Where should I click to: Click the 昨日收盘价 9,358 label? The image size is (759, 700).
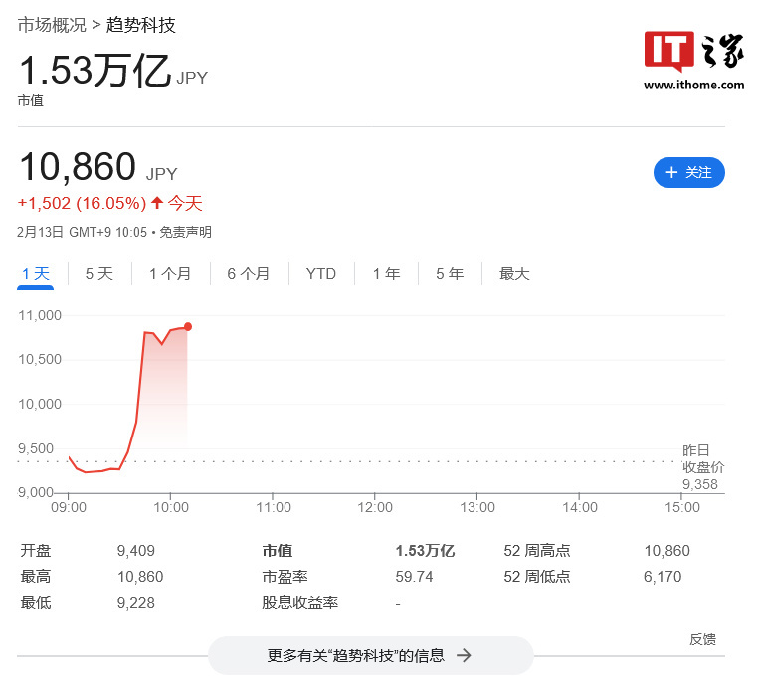point(703,467)
